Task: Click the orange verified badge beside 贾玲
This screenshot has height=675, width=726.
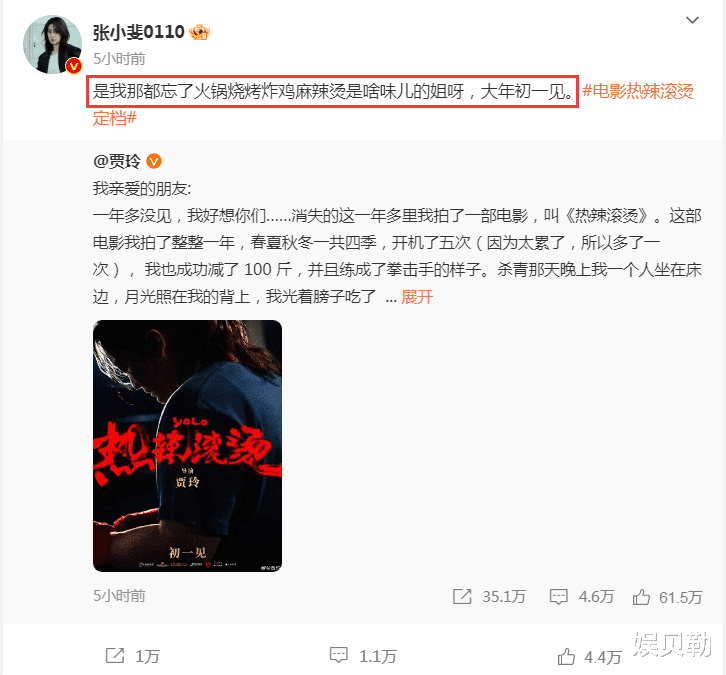Action: click(x=154, y=161)
